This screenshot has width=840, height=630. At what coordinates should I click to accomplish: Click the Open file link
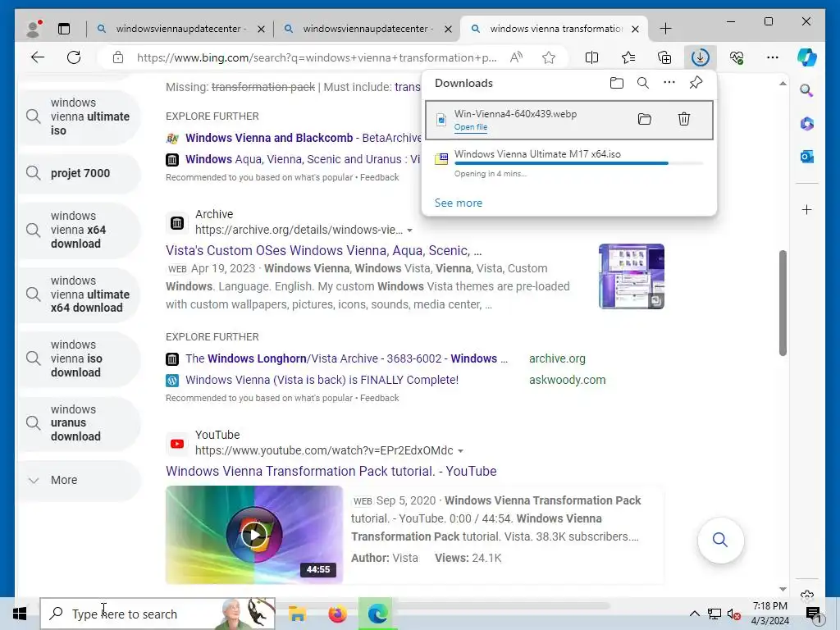pyautogui.click(x=470, y=127)
